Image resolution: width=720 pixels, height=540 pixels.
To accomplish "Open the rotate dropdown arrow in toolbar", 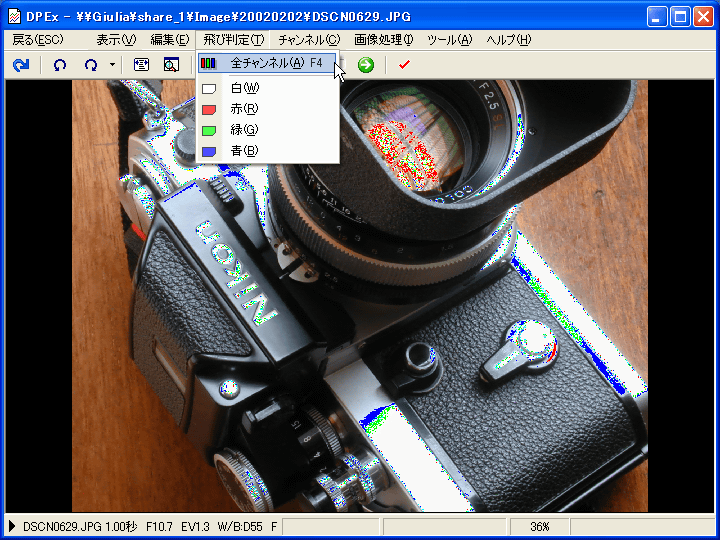I will click(x=112, y=65).
